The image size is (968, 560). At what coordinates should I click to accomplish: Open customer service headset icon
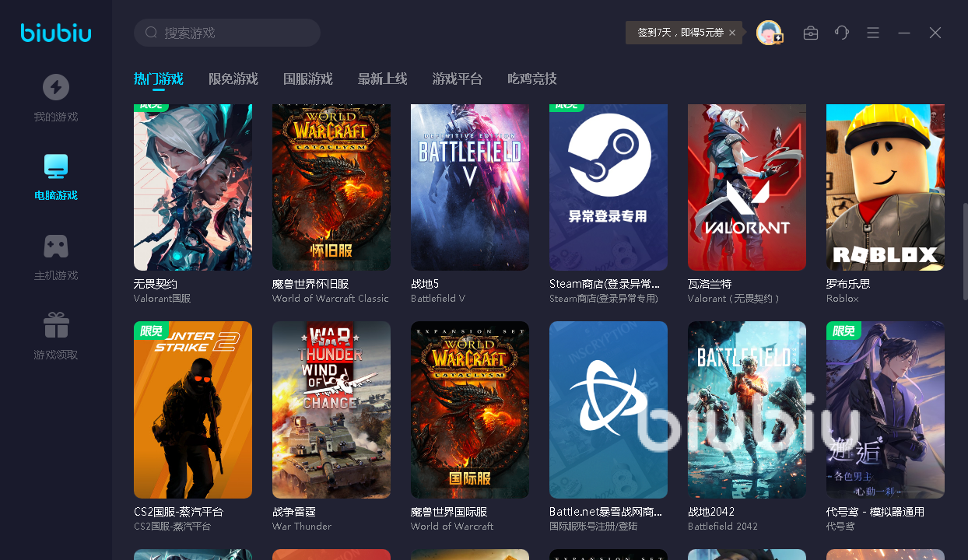[x=842, y=33]
